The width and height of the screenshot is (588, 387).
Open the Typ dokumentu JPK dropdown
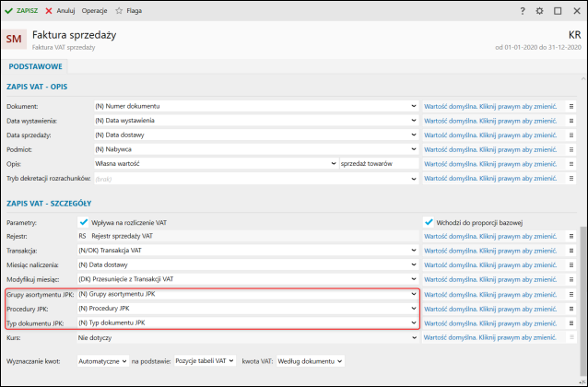click(414, 323)
